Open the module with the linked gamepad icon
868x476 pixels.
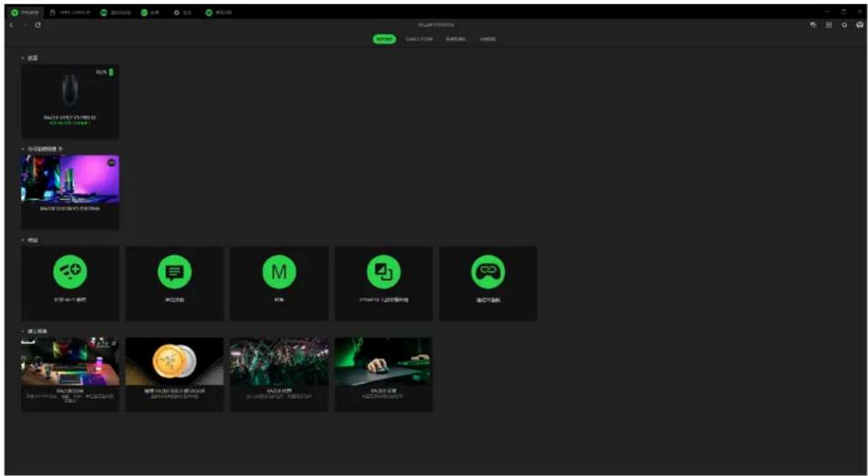[x=488, y=284]
